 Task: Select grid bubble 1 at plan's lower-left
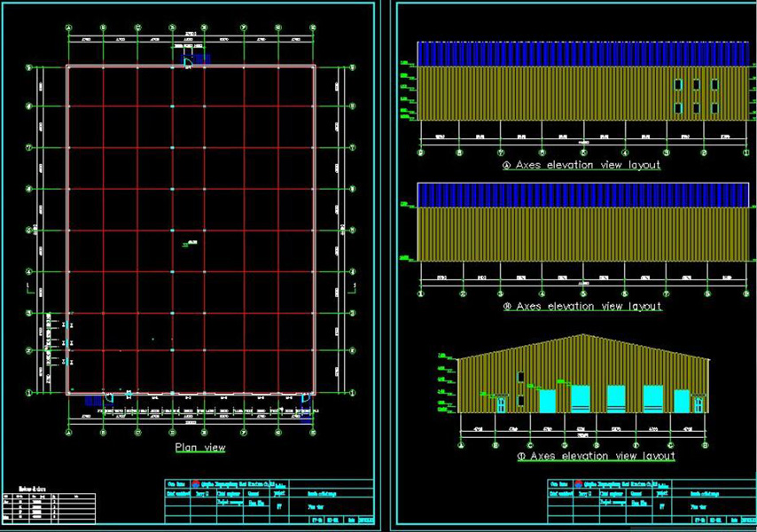[x=29, y=392]
